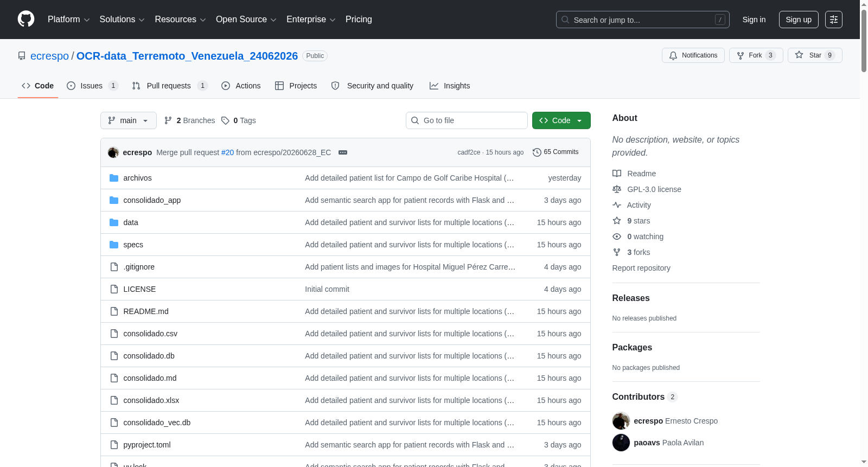Open the repository name OCR-data_Terremoto_Venezuela_24062026
868x467 pixels.
pyautogui.click(x=187, y=56)
